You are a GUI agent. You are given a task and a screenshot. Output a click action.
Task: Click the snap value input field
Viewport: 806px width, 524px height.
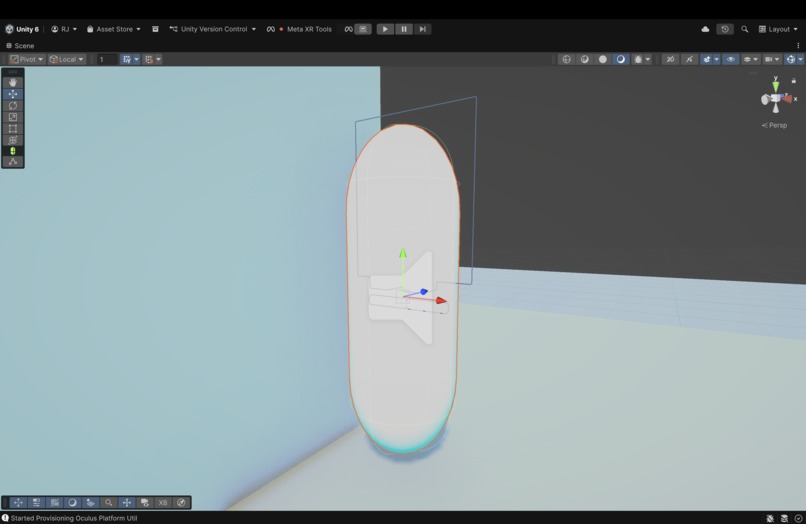[x=107, y=59]
